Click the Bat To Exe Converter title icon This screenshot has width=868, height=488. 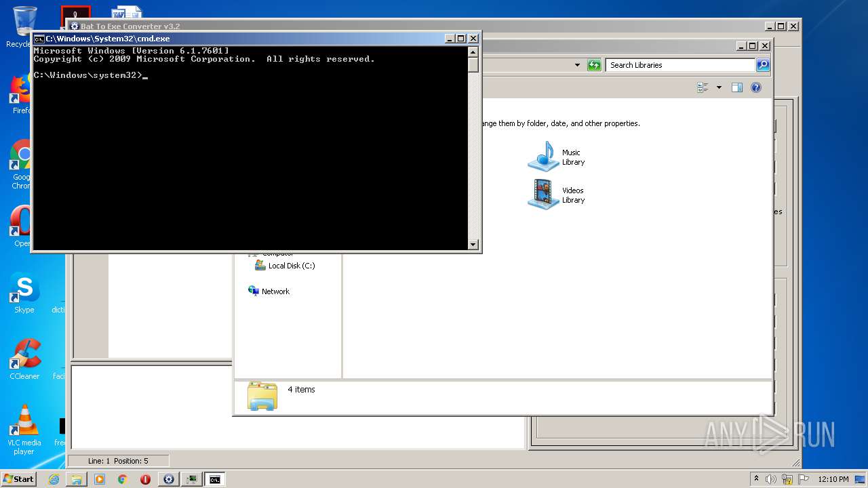tap(75, 26)
